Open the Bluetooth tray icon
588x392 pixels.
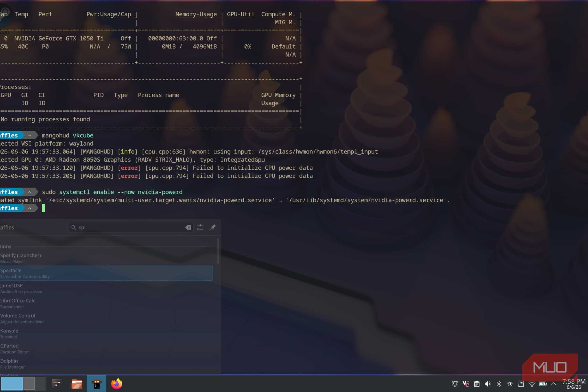click(499, 384)
